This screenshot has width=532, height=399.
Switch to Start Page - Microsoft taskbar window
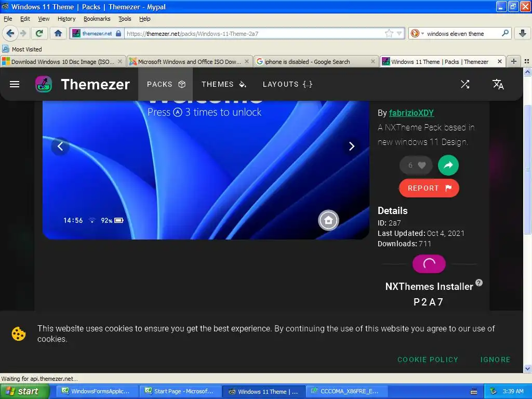[180, 391]
